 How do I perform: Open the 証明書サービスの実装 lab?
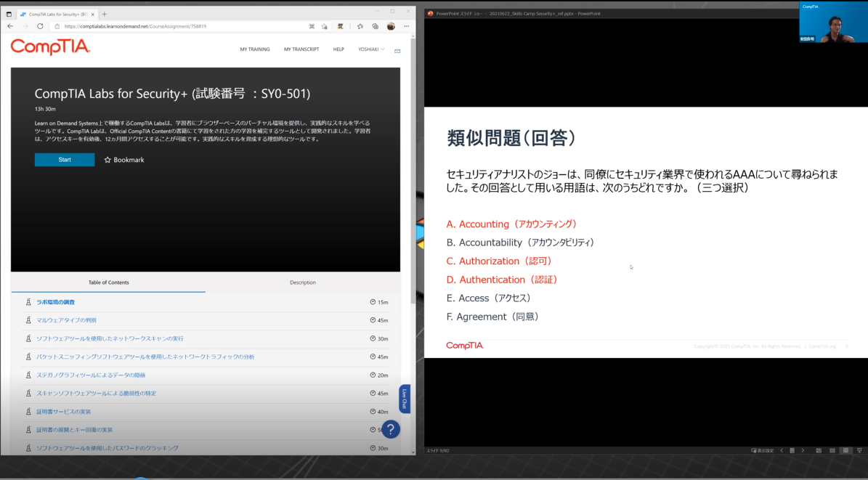[x=64, y=411]
